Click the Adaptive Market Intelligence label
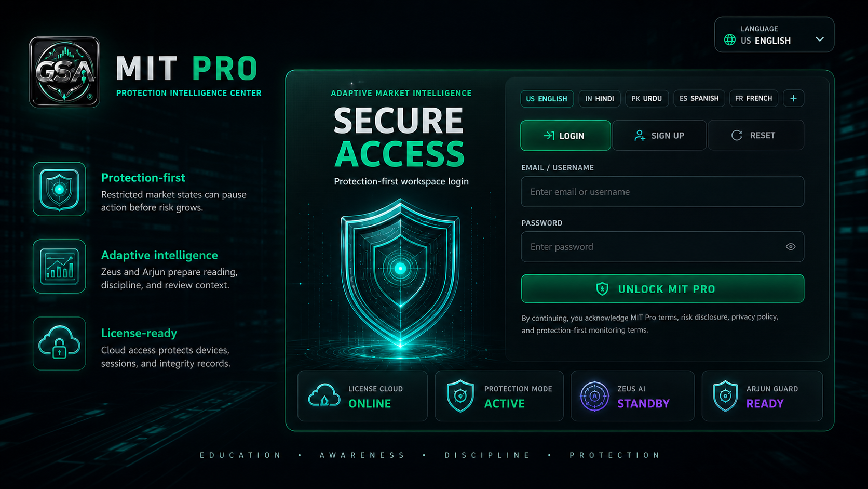 pyautogui.click(x=401, y=93)
